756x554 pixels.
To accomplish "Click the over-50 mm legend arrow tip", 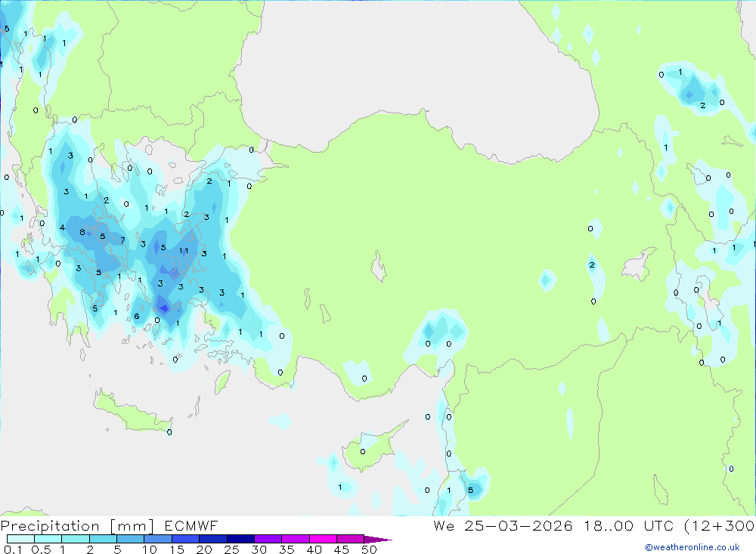I will [379, 539].
